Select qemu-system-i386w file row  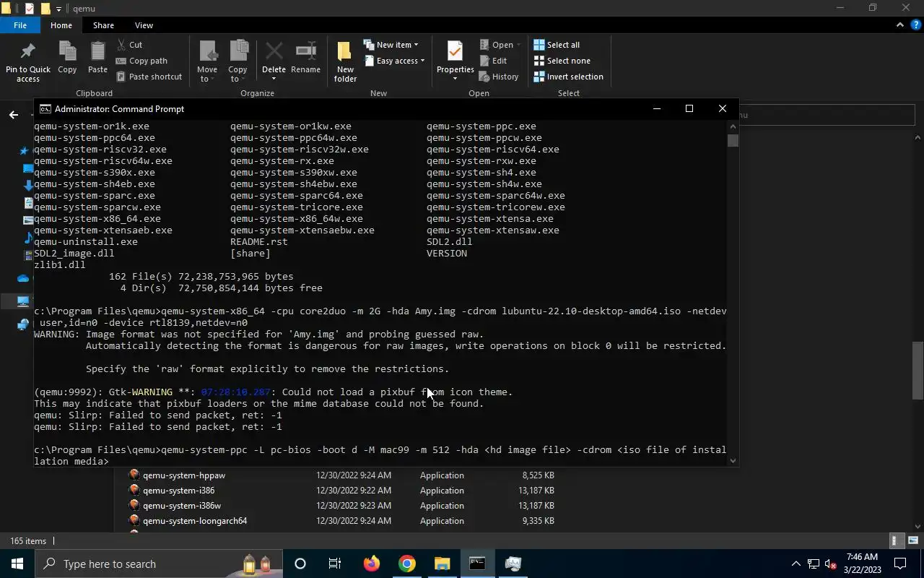pyautogui.click(x=341, y=506)
